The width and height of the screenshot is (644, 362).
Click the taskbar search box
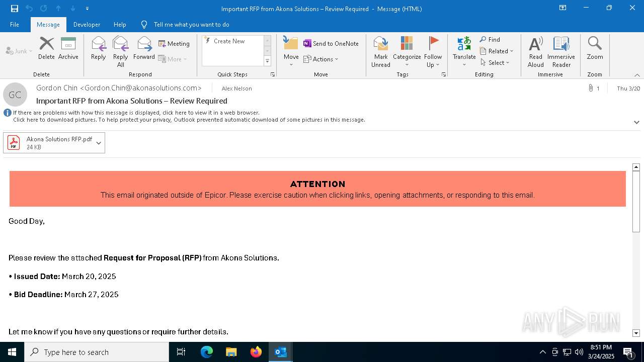[97, 352]
